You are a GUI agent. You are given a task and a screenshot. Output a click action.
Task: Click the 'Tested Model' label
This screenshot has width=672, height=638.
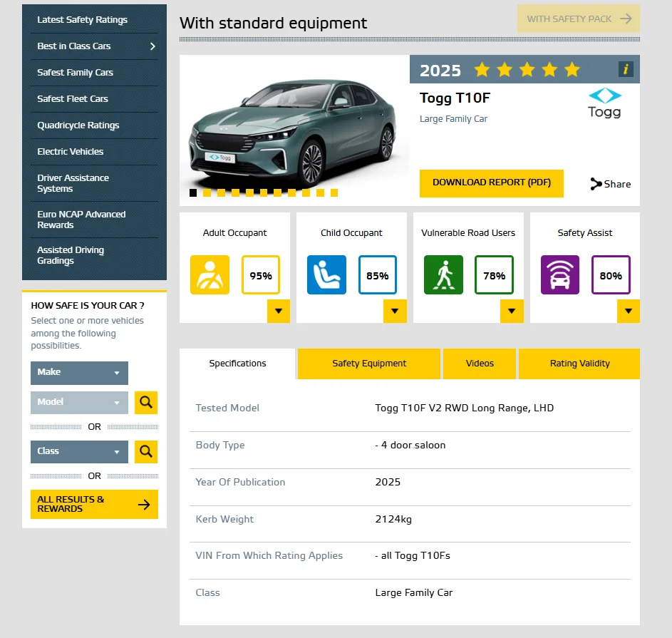(x=227, y=408)
